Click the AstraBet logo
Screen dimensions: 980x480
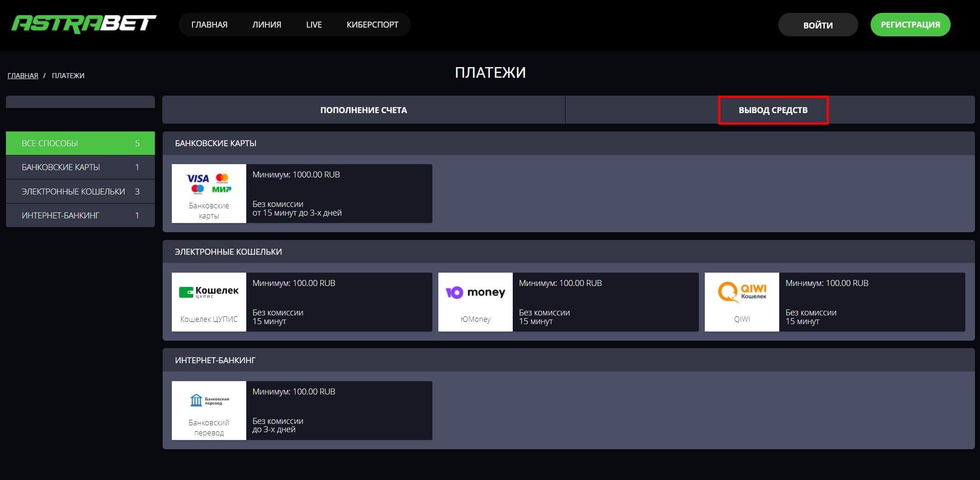coord(84,24)
